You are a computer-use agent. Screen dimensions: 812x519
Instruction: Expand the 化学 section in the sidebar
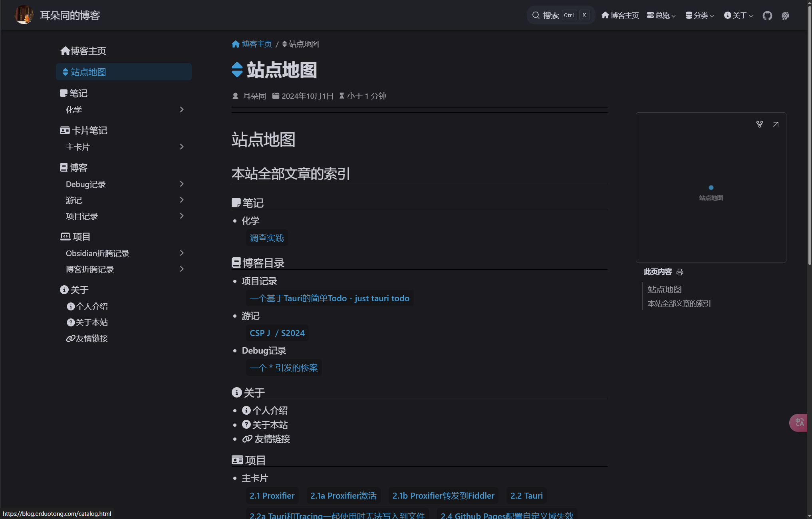coord(182,109)
